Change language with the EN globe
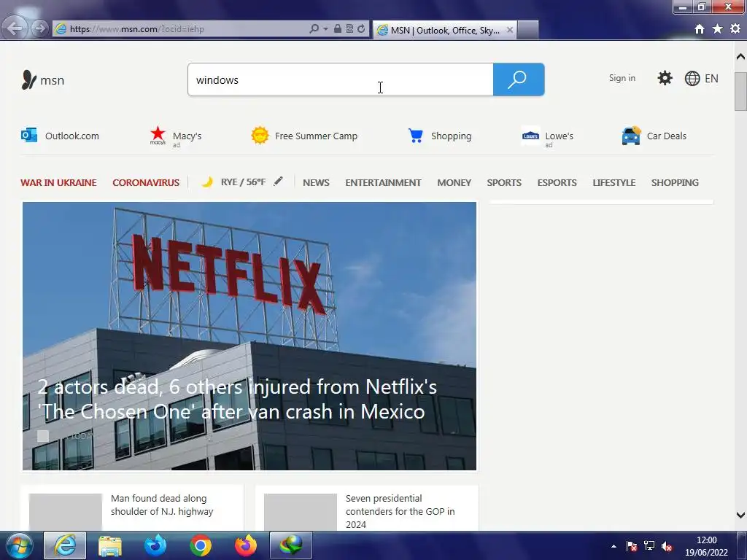 701,78
